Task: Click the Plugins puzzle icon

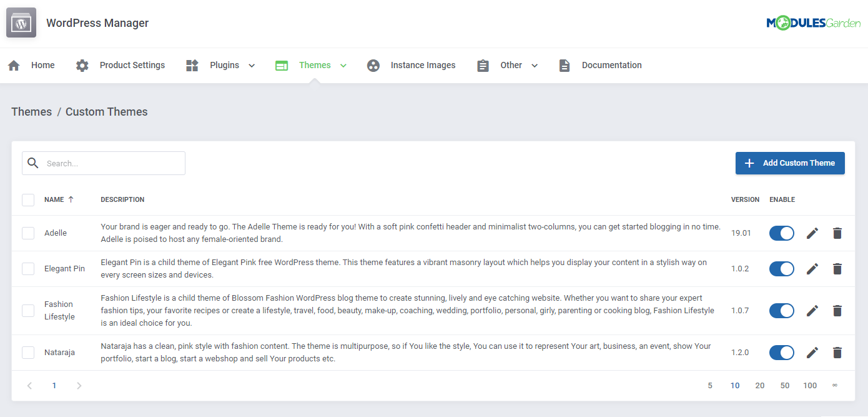Action: pyautogui.click(x=192, y=64)
